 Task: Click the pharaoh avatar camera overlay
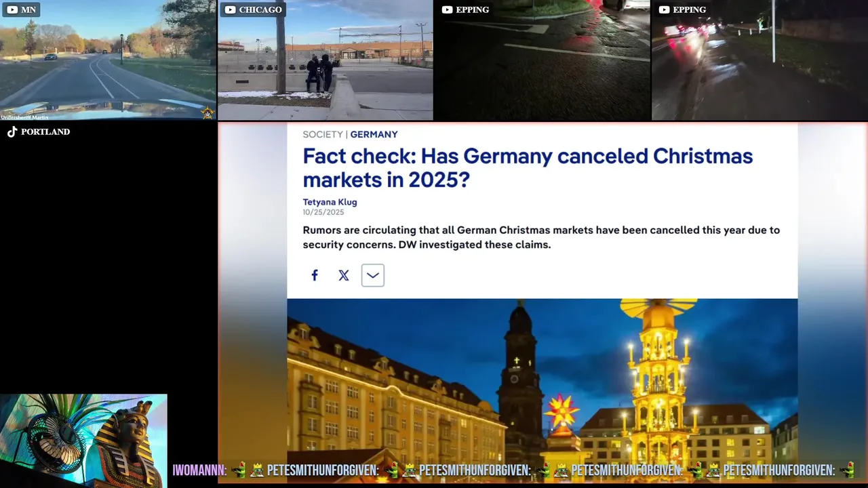(83, 441)
